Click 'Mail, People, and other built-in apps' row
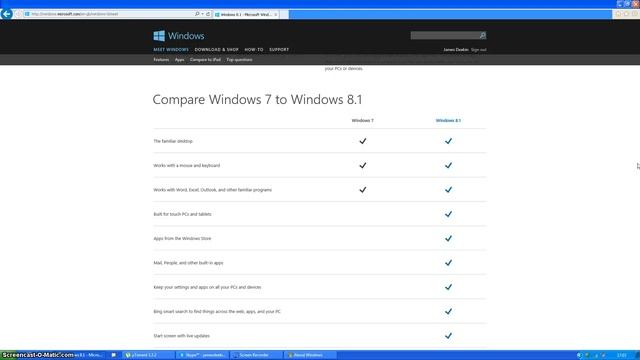This screenshot has width=640, height=360. pyautogui.click(x=189, y=263)
